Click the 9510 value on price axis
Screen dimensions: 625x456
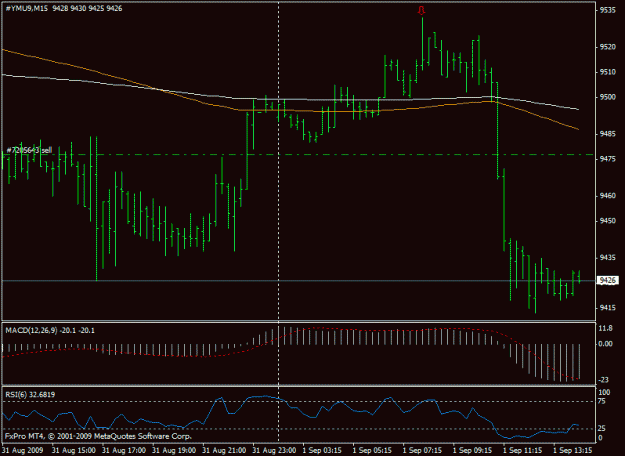pyautogui.click(x=607, y=72)
